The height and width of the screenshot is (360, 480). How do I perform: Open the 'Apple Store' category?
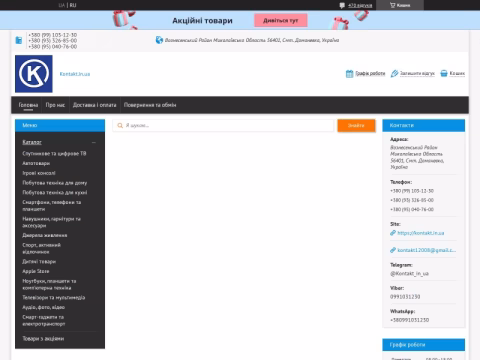coord(36,271)
